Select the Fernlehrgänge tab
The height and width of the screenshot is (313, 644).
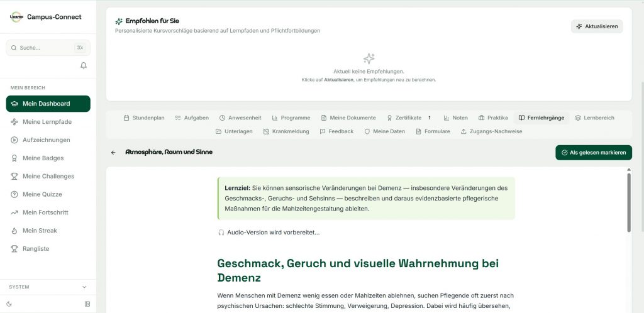pos(541,118)
